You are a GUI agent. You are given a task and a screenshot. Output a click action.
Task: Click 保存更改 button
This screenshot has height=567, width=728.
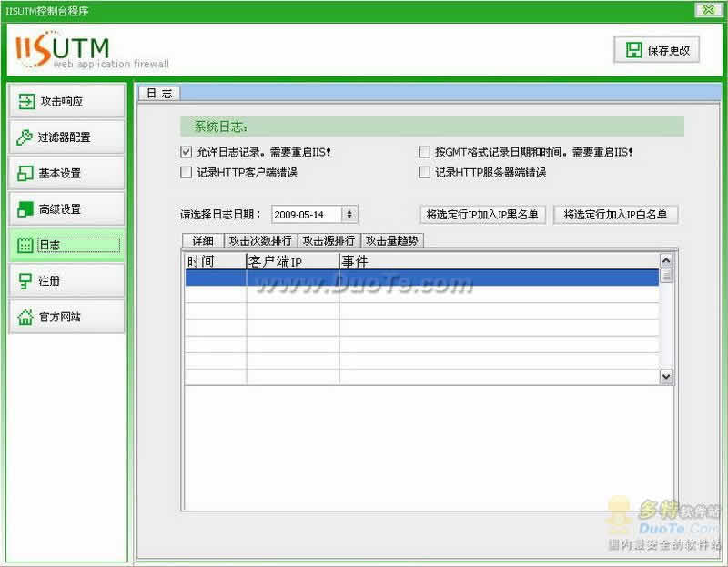pos(656,50)
